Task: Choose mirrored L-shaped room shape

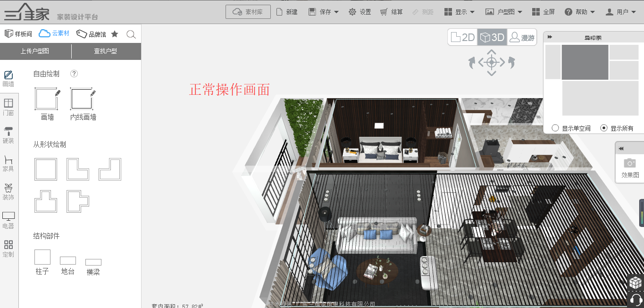Action: click(x=110, y=169)
